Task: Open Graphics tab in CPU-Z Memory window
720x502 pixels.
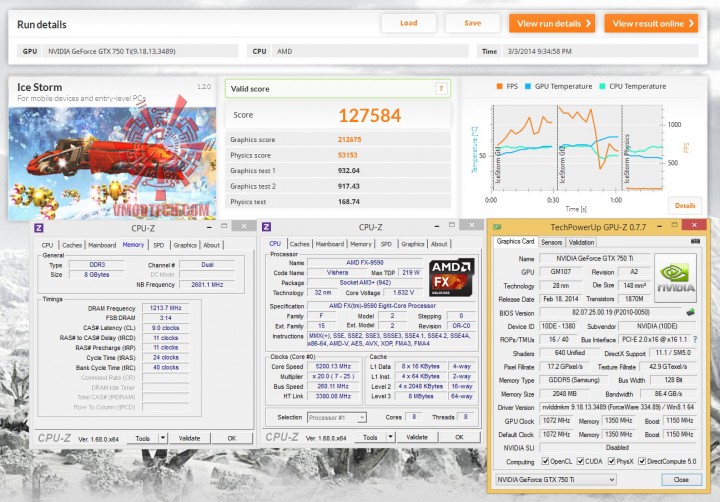Action: coord(185,245)
